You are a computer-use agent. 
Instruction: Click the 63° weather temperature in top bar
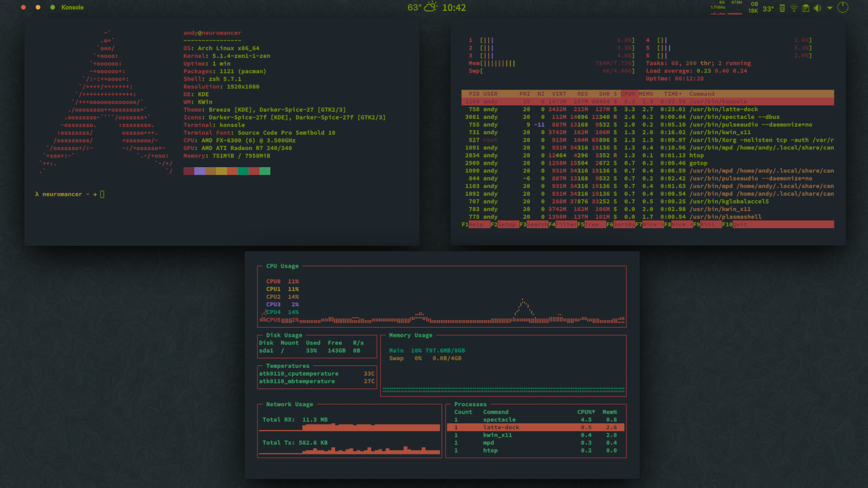click(414, 7)
